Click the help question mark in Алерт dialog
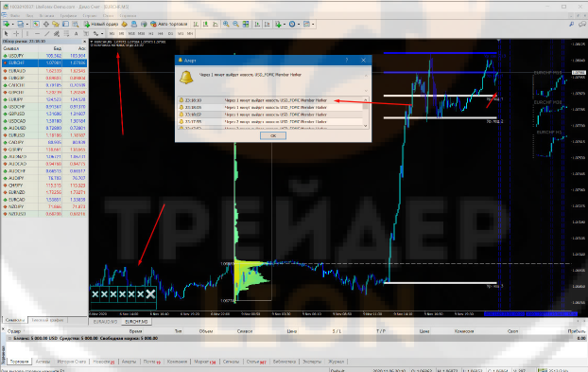 click(x=347, y=60)
